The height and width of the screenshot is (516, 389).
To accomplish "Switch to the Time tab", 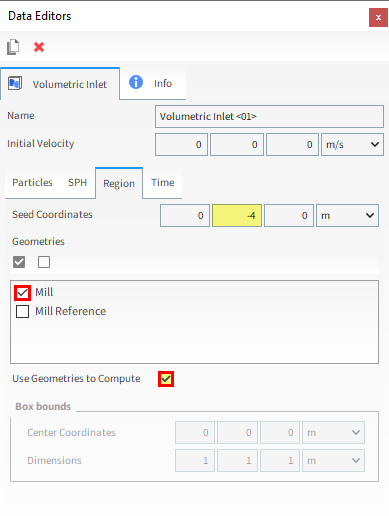I will pyautogui.click(x=163, y=183).
